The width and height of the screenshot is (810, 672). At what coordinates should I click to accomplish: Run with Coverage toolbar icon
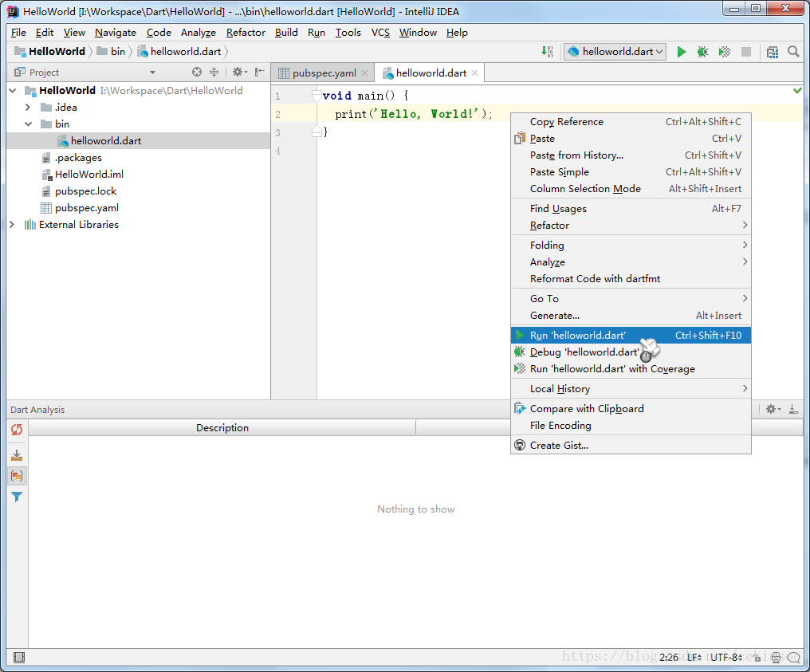coord(724,52)
